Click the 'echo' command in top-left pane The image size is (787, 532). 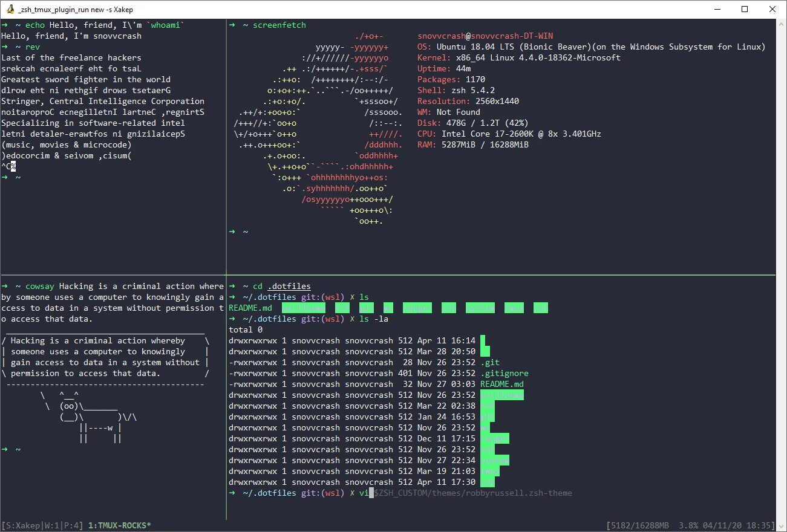35,25
